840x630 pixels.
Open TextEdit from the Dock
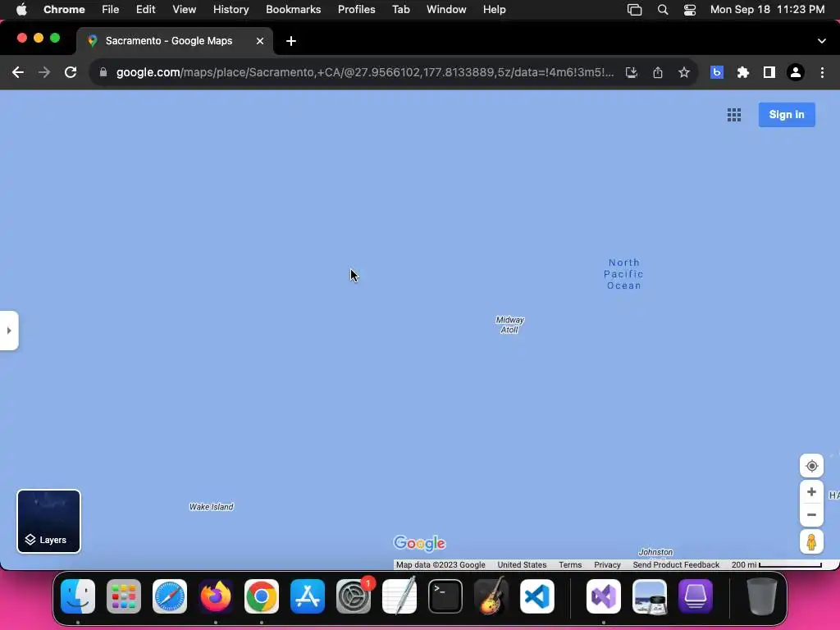[399, 596]
